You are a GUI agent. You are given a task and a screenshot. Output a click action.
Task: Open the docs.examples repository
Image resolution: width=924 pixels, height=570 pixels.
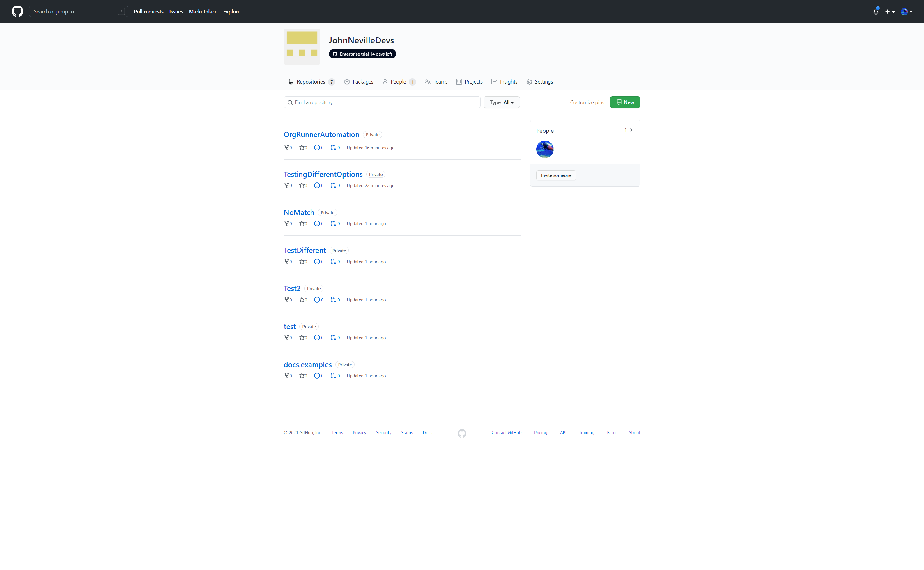[x=307, y=365]
